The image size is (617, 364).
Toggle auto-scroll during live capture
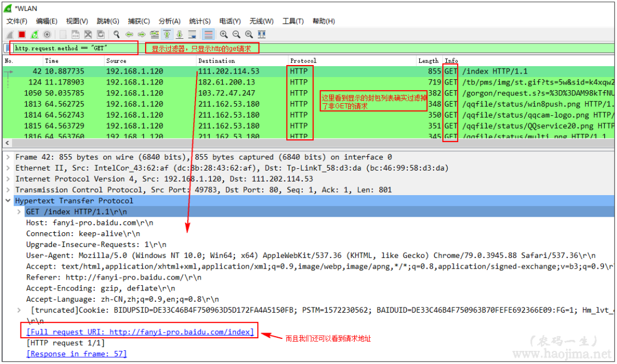(193, 34)
